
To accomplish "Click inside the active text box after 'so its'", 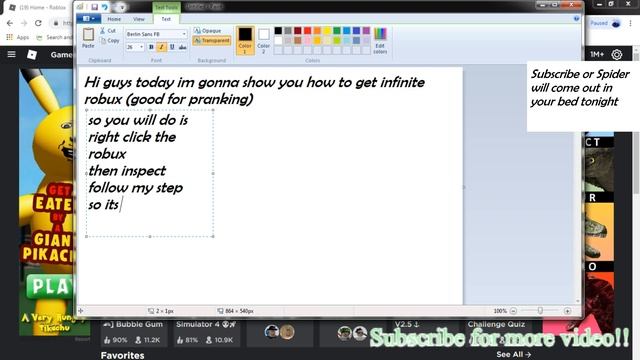I will (121, 204).
